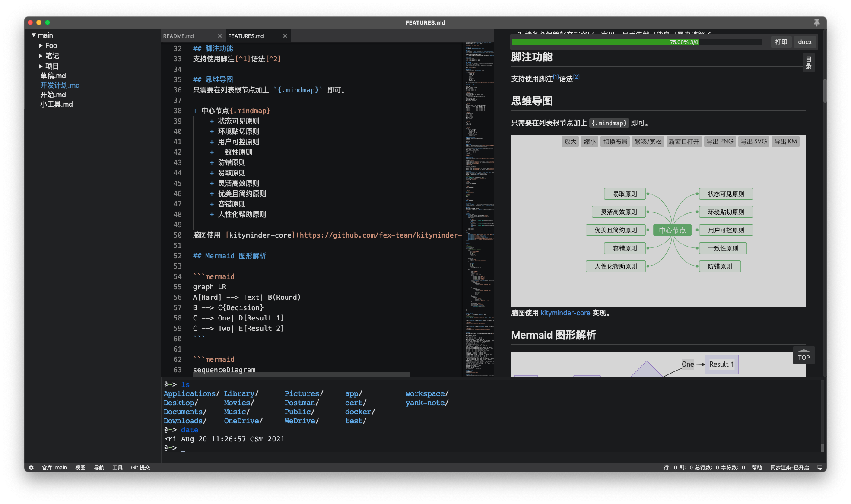Open the 工具 menu

coord(117,467)
